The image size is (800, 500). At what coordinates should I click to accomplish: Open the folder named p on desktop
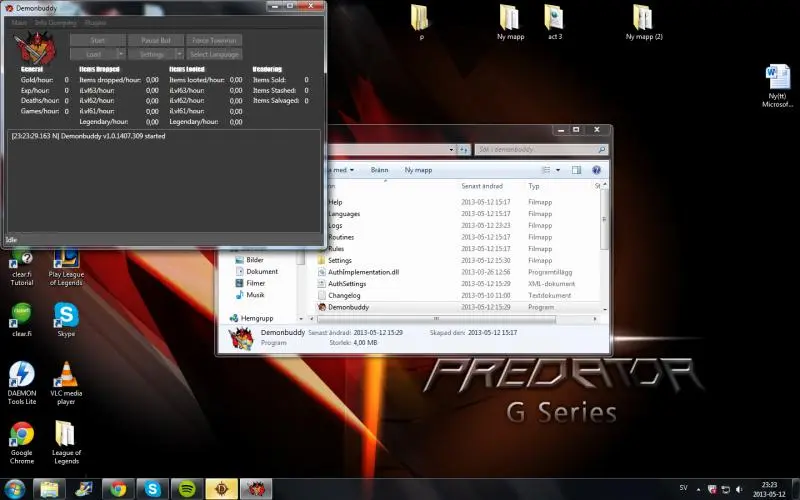420,22
